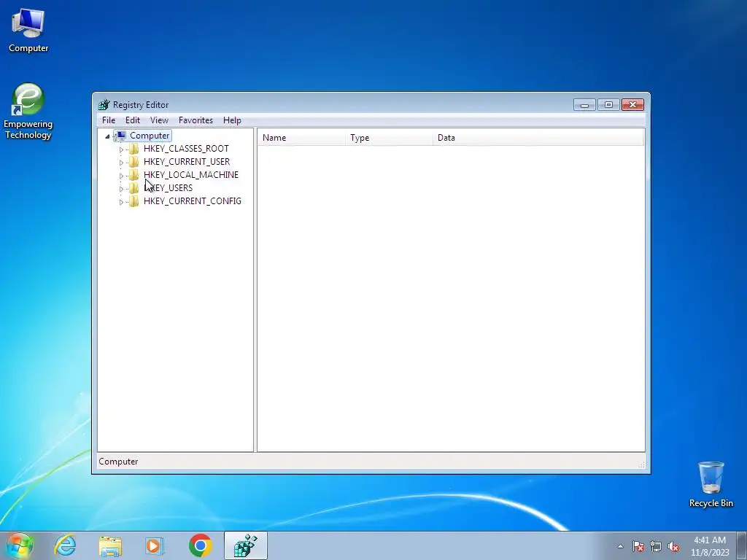Click the HKEY_CURRENT_CONFIG folder icon
Image resolution: width=747 pixels, height=560 pixels.
tap(134, 201)
